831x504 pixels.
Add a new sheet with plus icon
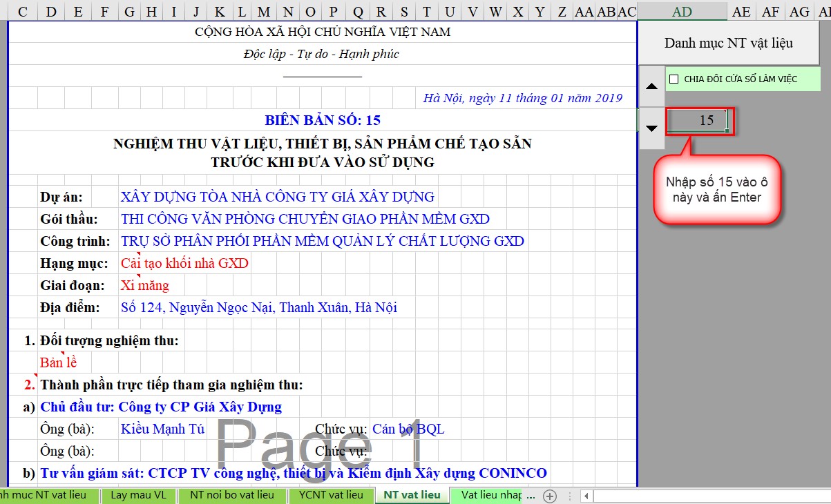click(x=550, y=496)
